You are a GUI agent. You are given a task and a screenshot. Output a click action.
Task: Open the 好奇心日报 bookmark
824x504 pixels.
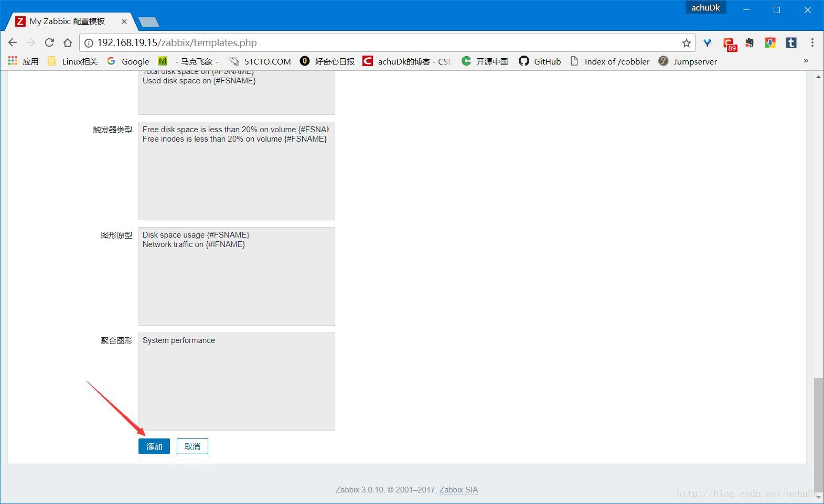(x=327, y=61)
